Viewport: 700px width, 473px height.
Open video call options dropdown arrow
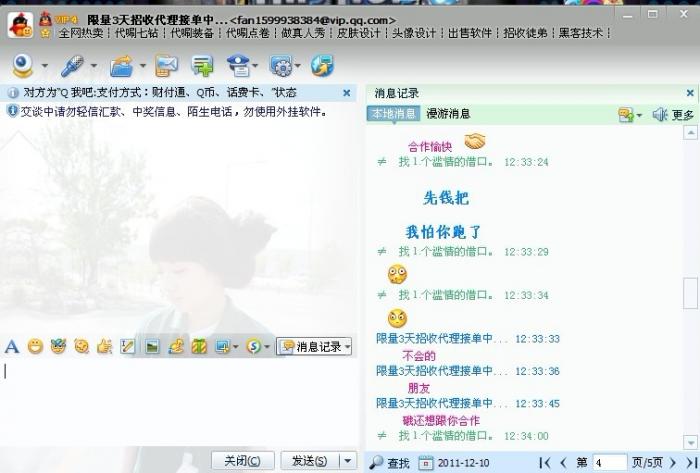coord(45,66)
